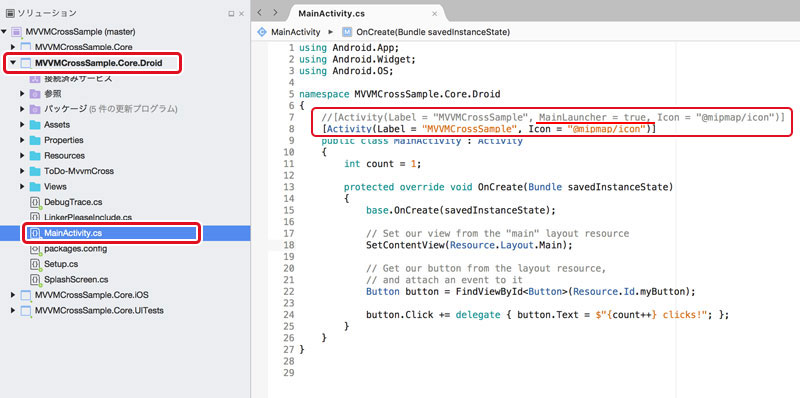
Task: Click line number 18 in the gutter
Action: pyautogui.click(x=288, y=245)
